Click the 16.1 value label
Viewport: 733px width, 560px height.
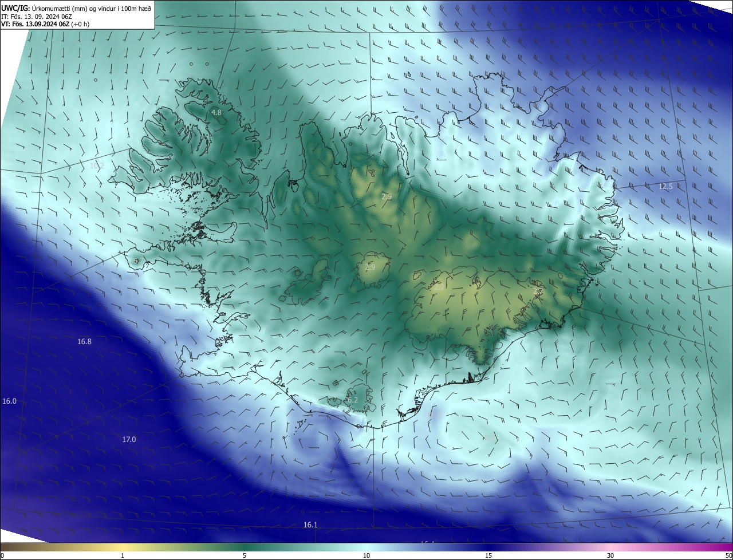click(x=310, y=525)
